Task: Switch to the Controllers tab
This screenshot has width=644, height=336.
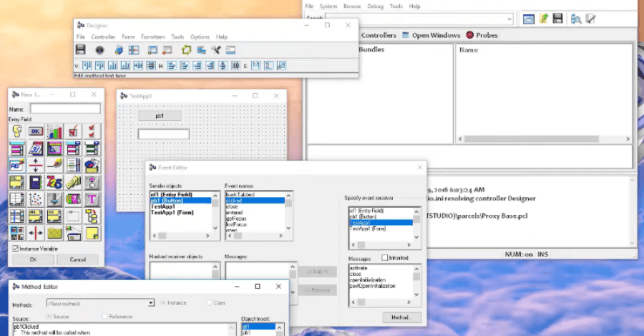Action: (379, 35)
